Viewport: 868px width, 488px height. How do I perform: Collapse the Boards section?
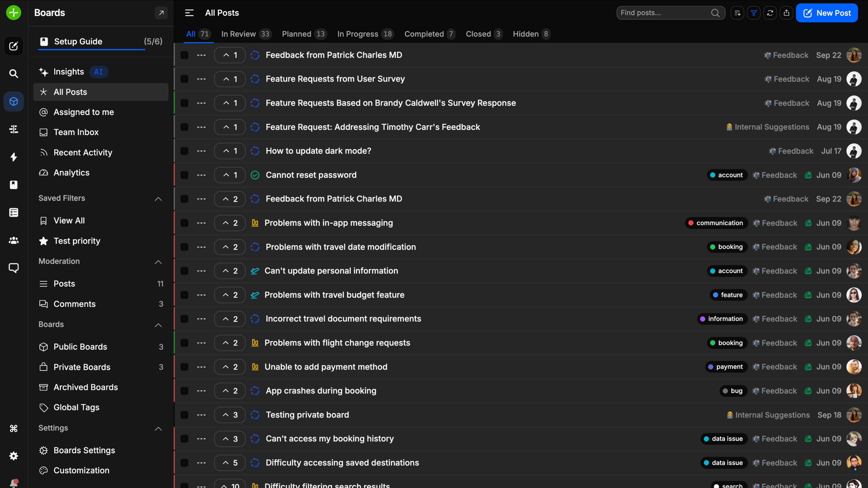[x=158, y=325]
